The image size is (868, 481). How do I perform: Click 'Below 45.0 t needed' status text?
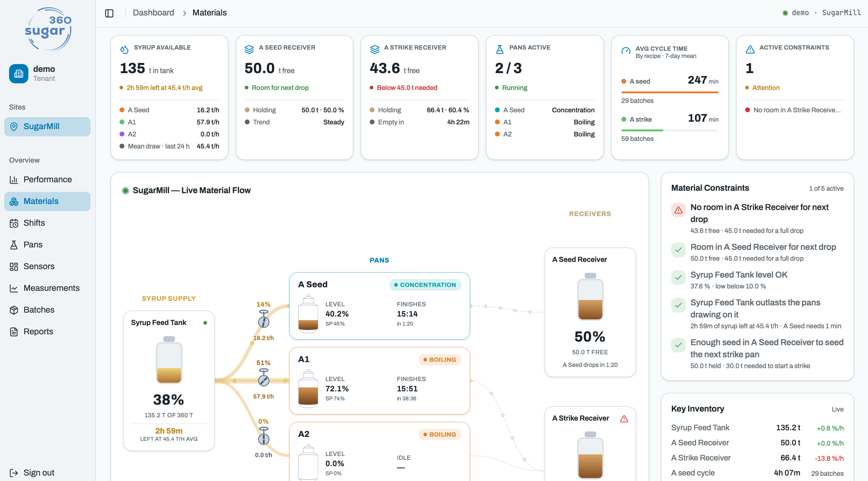[407, 88]
